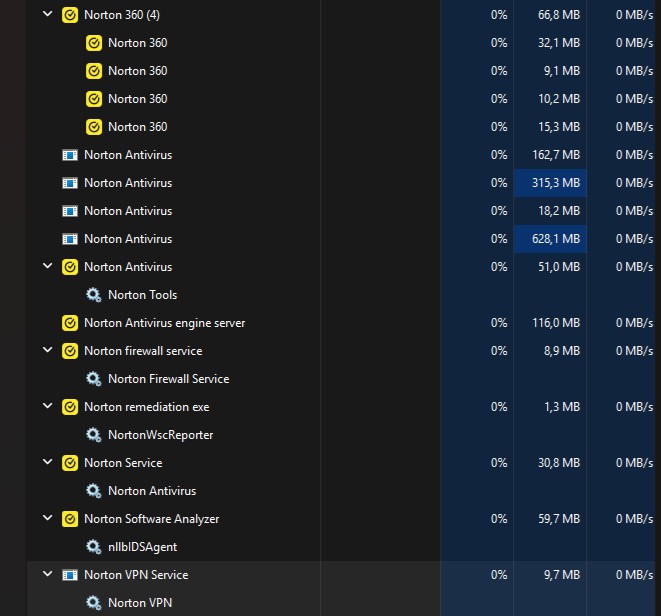Click icon of Norton 360 row using 9,1 MB

point(94,71)
